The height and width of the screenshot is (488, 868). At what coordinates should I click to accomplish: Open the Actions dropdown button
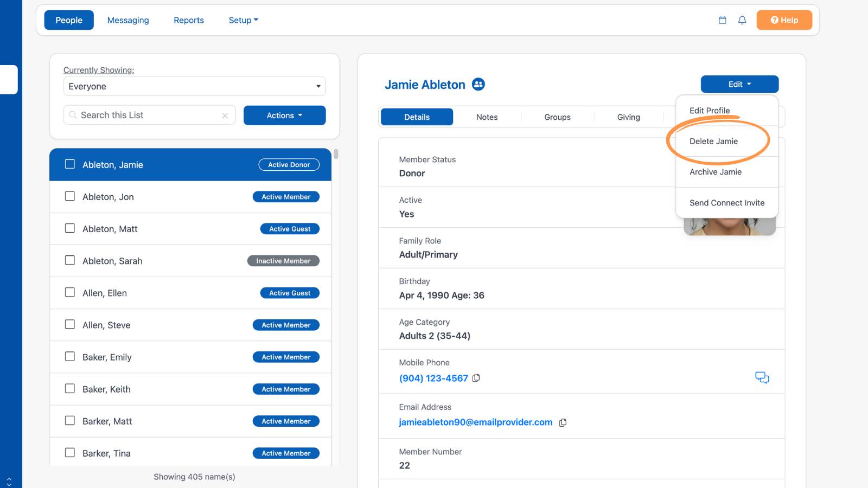[x=285, y=115]
